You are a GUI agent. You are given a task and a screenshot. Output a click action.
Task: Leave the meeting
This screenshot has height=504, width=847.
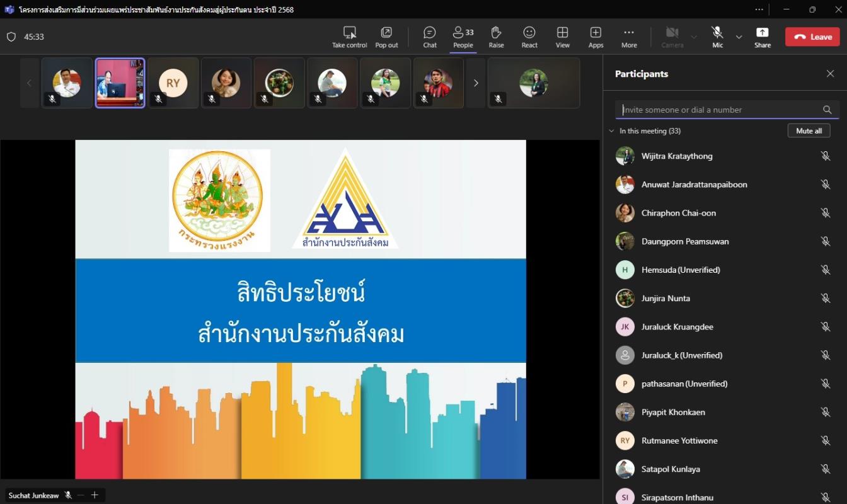click(x=812, y=37)
